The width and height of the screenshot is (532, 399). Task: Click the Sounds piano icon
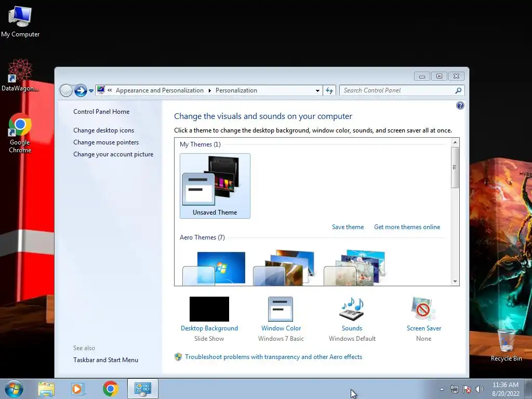pos(352,309)
